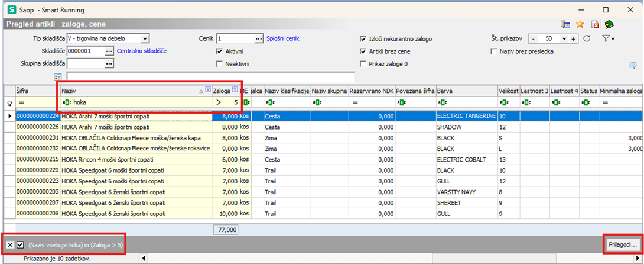Toggle Artikli brez cene checkbox
The width and height of the screenshot is (644, 264).
tap(363, 51)
